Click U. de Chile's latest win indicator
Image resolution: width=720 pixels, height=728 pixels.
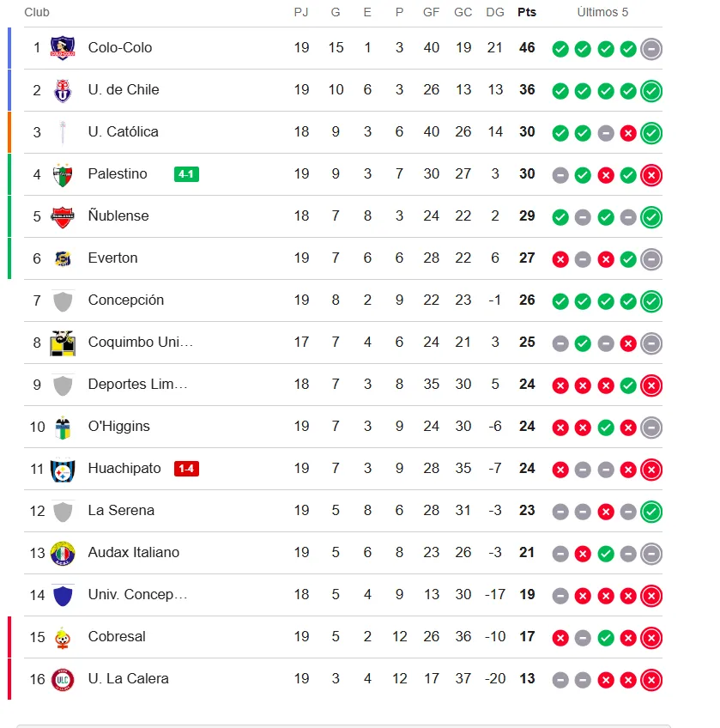click(x=651, y=91)
